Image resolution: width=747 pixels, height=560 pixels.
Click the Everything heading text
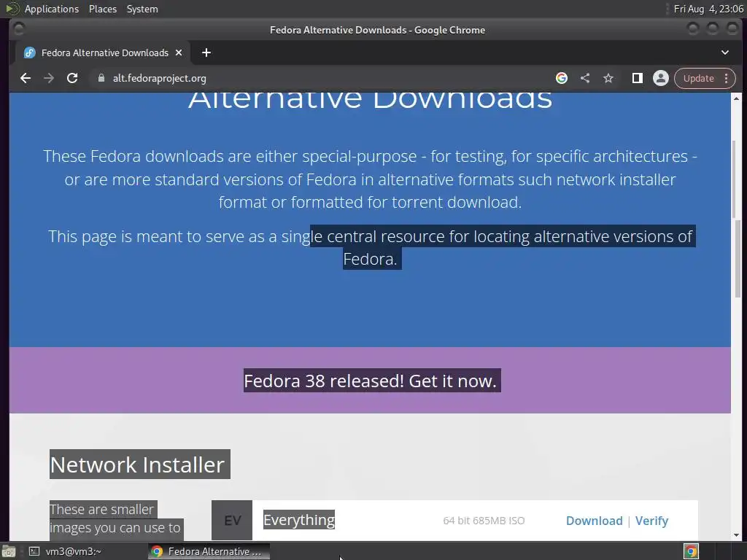click(x=299, y=519)
